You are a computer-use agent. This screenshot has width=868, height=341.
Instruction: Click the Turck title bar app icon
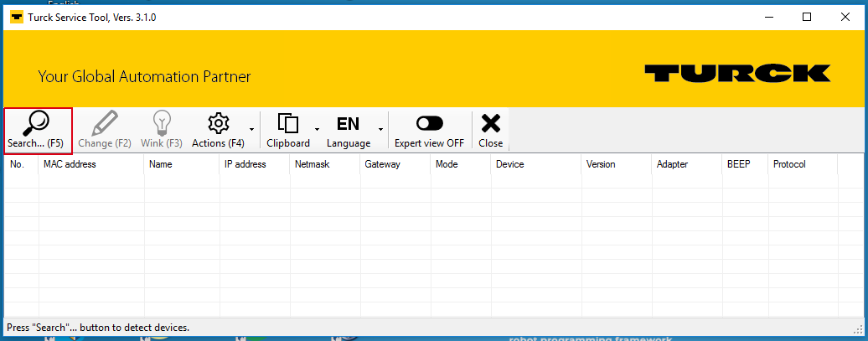tap(17, 17)
